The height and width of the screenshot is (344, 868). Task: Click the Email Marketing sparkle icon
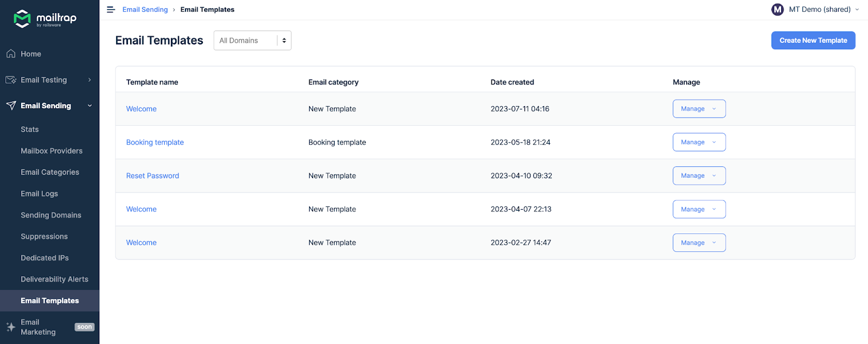pyautogui.click(x=11, y=327)
